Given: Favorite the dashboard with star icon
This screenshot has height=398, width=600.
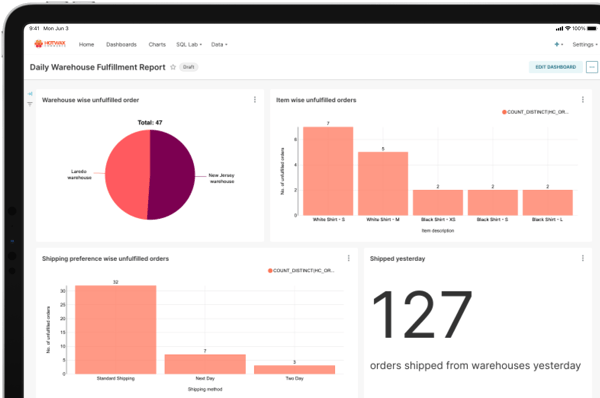Looking at the screenshot, I should point(173,67).
